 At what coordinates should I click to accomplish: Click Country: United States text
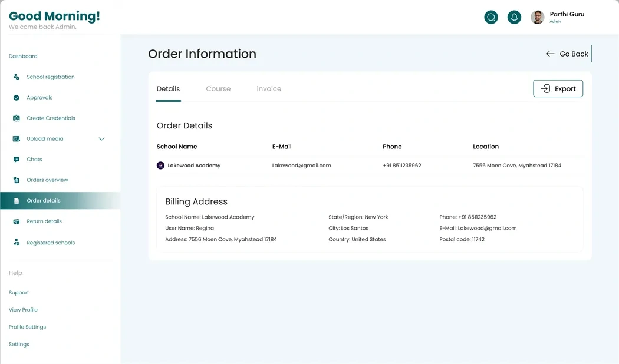(357, 239)
